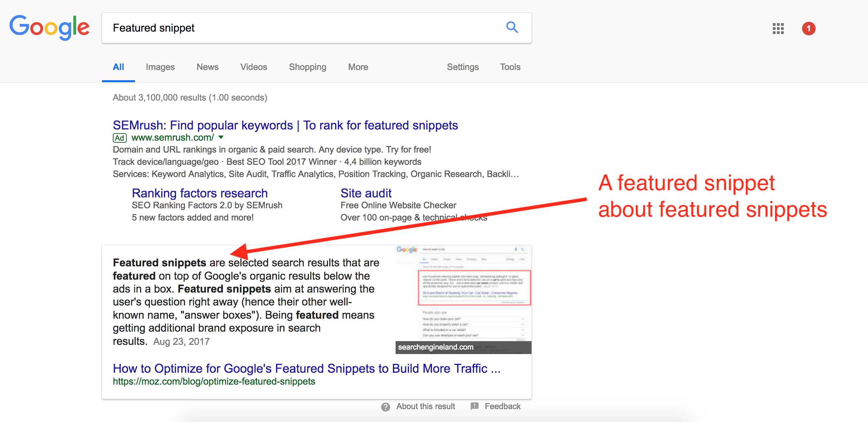Open the Settings menu
Screen dimensions: 868x422
[x=463, y=67]
